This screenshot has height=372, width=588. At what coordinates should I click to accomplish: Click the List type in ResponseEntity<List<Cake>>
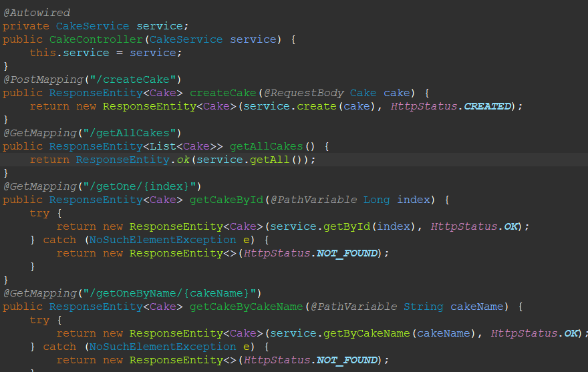(x=163, y=146)
